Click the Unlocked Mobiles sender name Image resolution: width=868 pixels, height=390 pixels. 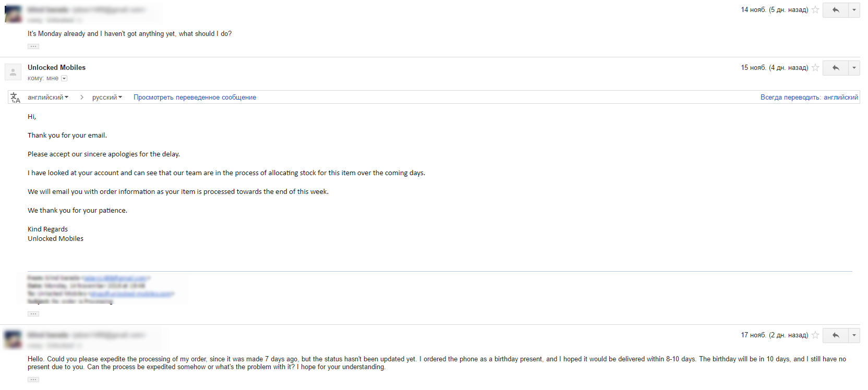pyautogui.click(x=56, y=68)
